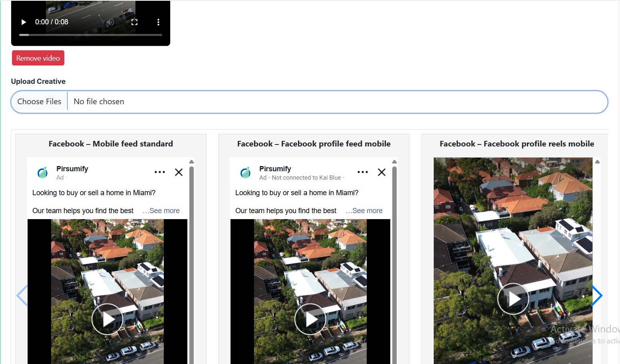Open three-dot menu in profile feed mobile preview
The image size is (620, 364).
click(363, 172)
